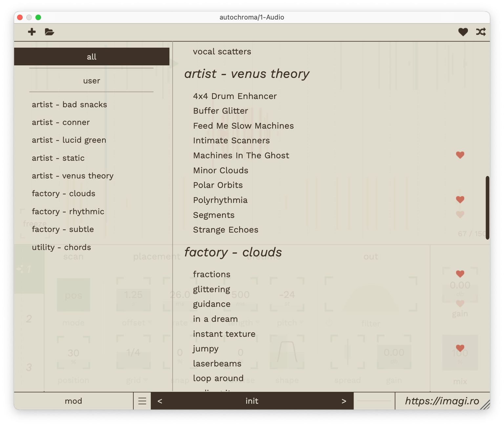This screenshot has width=504, height=426.
Task: Go to previous preset with the < arrow
Action: click(x=160, y=401)
